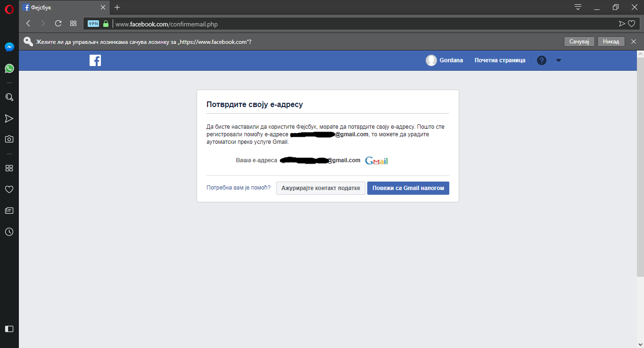Open the Facebook help question mark
644x348 pixels.
coord(542,60)
